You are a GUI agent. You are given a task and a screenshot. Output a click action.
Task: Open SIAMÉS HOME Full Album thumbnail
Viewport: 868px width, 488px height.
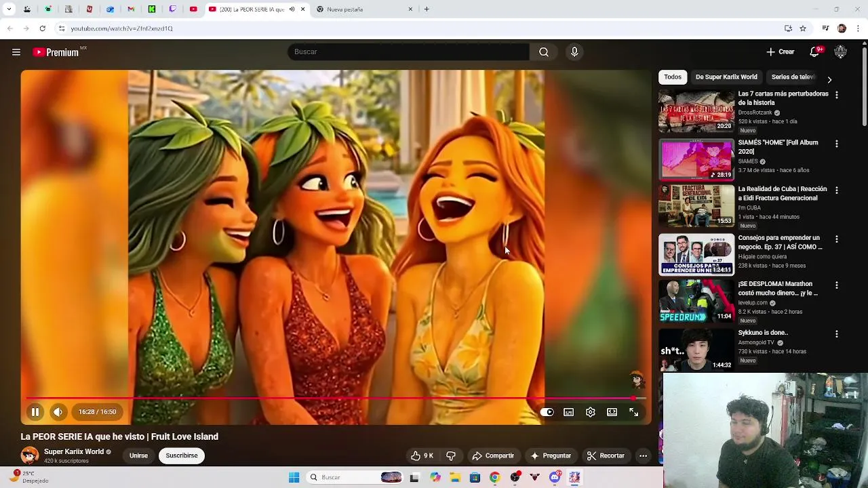[696, 160]
